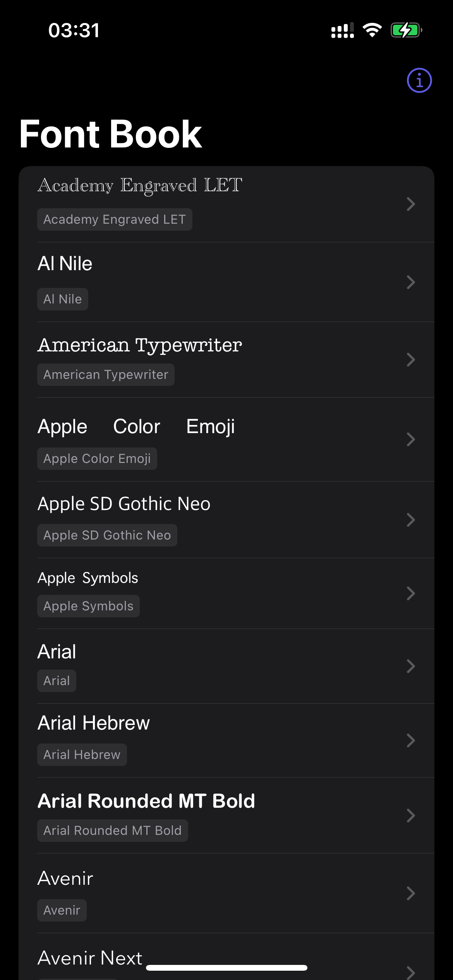Screen dimensions: 453x980
Task: Tap the status bar clock 03:31
Action: (x=74, y=31)
